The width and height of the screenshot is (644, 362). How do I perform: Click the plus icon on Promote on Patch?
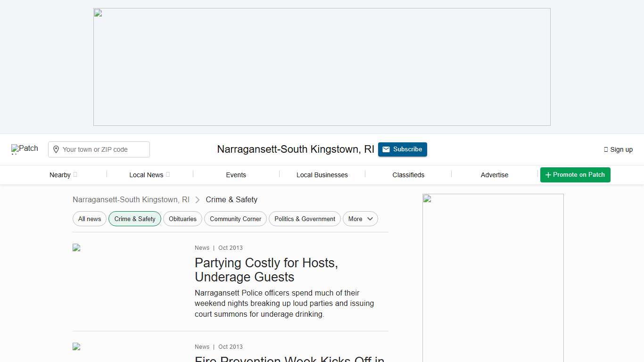coord(548,175)
